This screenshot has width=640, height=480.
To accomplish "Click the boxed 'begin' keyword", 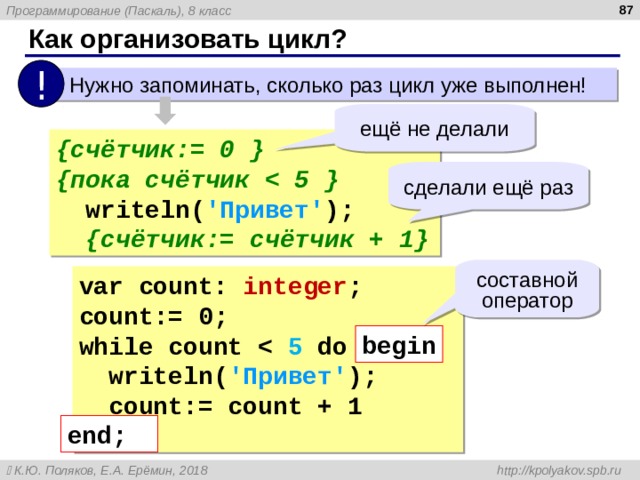I will [399, 344].
